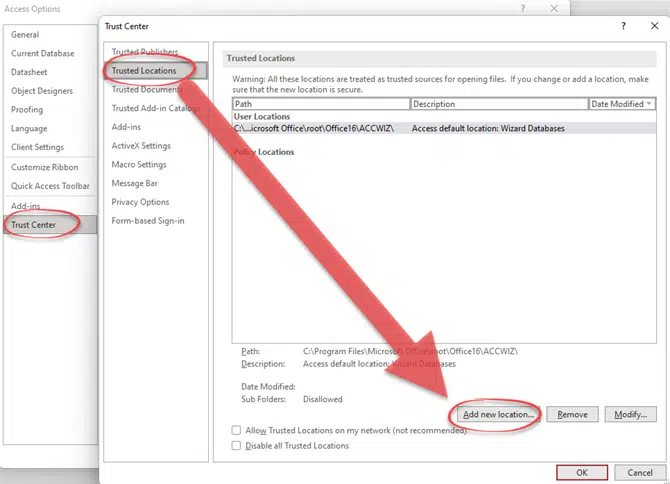Select Add-ins in Access Options list
The image size is (670, 484).
pos(26,206)
